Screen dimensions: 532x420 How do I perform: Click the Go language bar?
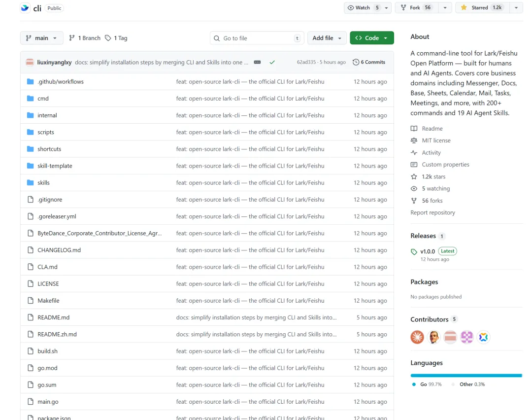point(466,376)
